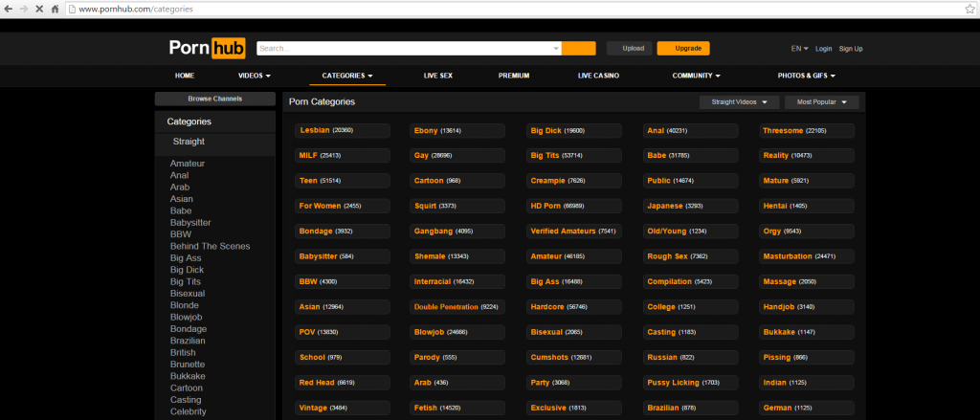Image resolution: width=980 pixels, height=420 pixels.
Task: Go back with the browser back arrow
Action: click(x=8, y=10)
